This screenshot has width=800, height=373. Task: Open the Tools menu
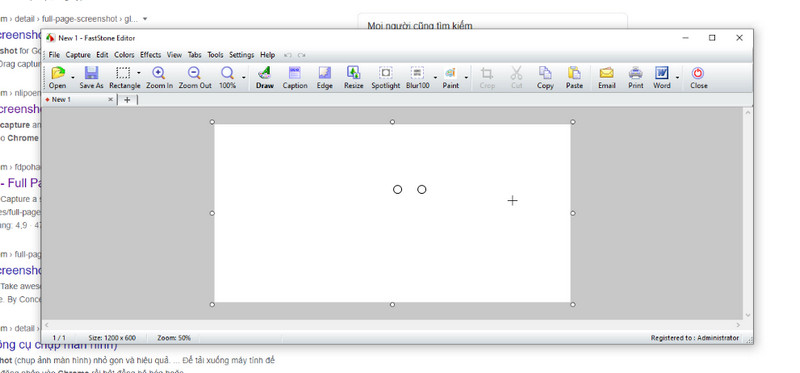pos(215,55)
